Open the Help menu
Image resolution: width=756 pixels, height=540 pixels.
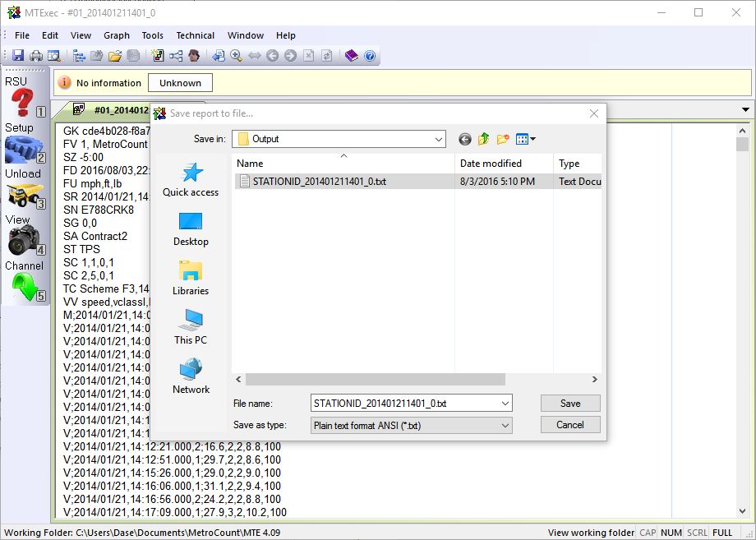pyautogui.click(x=285, y=35)
